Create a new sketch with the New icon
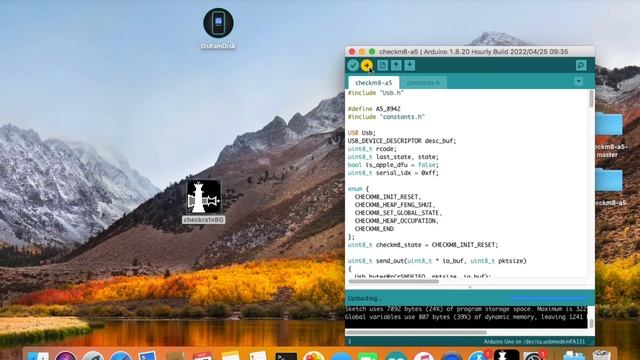The image size is (640, 360). 382,65
